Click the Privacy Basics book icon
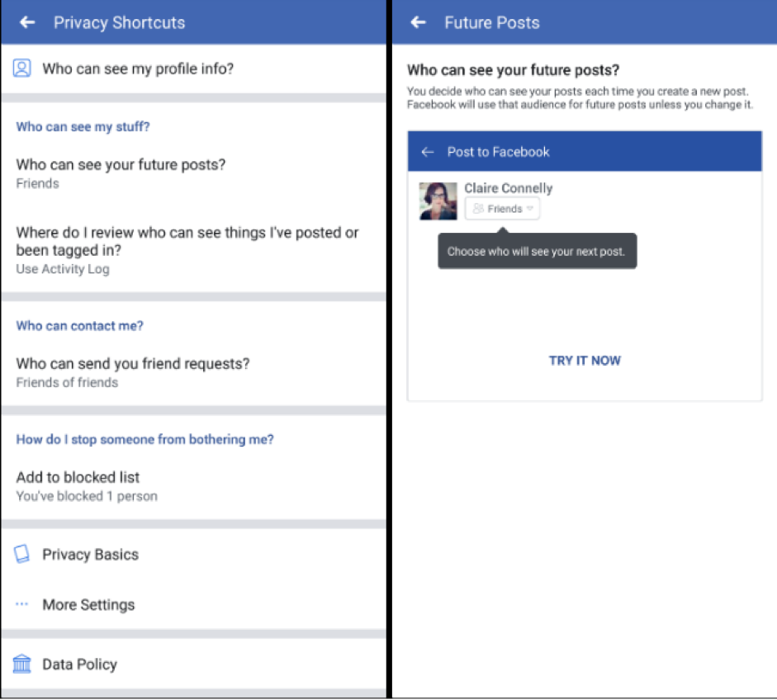This screenshot has height=700, width=777. tap(22, 555)
